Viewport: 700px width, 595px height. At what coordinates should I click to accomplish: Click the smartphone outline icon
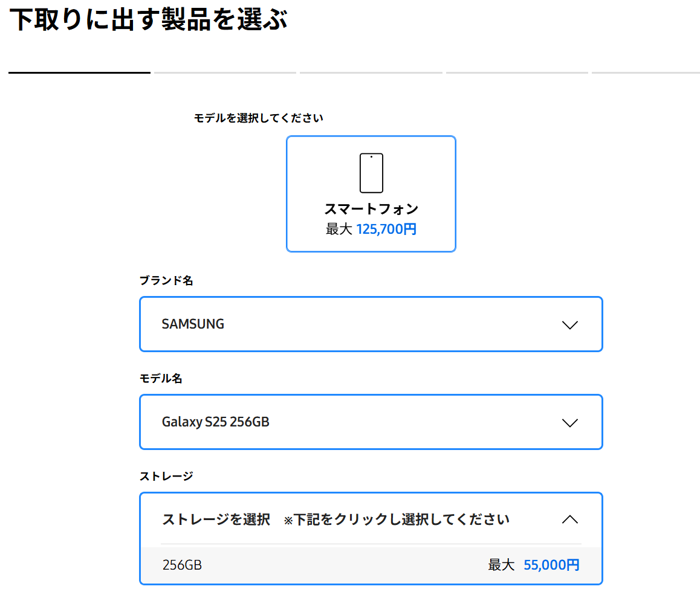[x=371, y=173]
